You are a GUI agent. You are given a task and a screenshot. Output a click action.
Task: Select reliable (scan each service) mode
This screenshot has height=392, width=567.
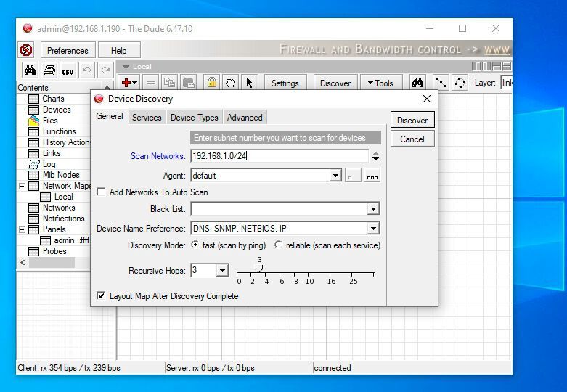[x=279, y=245]
